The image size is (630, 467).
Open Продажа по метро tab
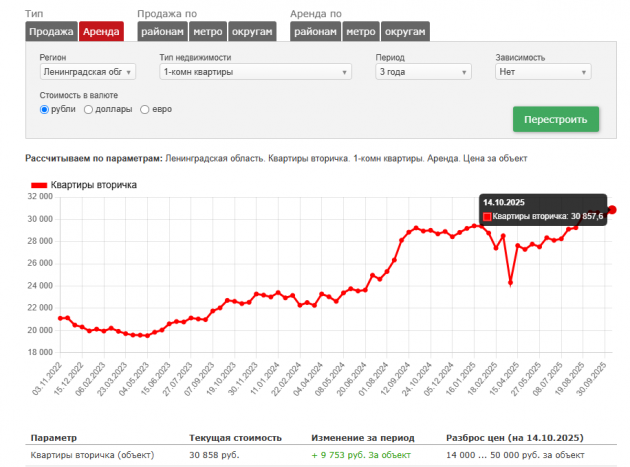208,32
